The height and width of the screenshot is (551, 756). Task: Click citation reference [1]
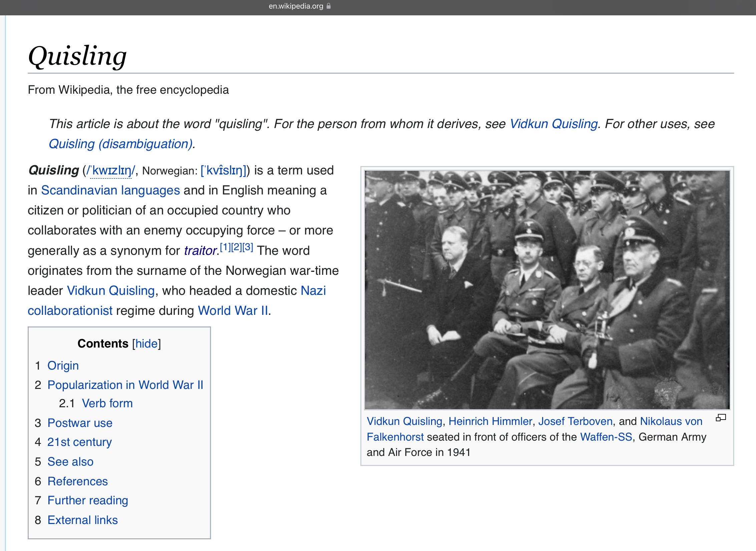225,247
